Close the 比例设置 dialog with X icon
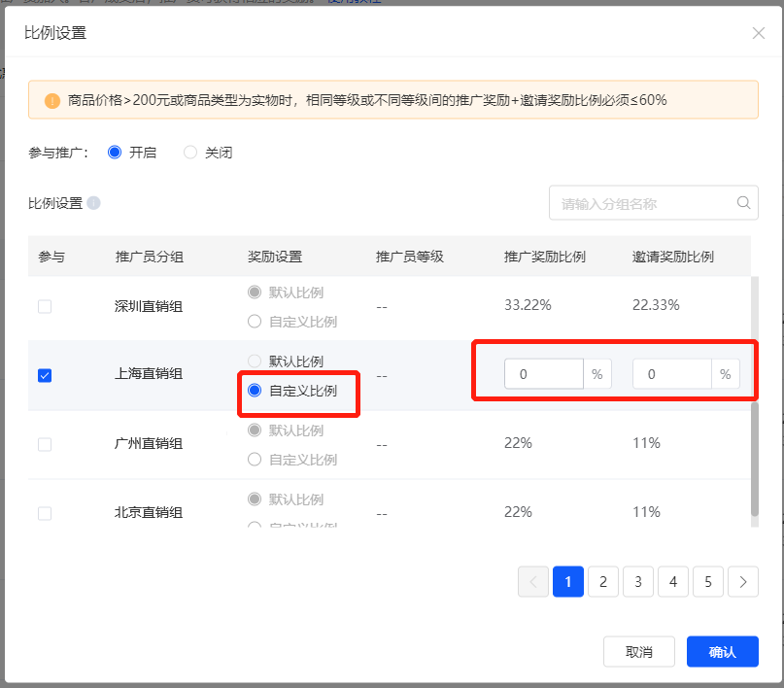This screenshot has width=784, height=688. coord(758,33)
